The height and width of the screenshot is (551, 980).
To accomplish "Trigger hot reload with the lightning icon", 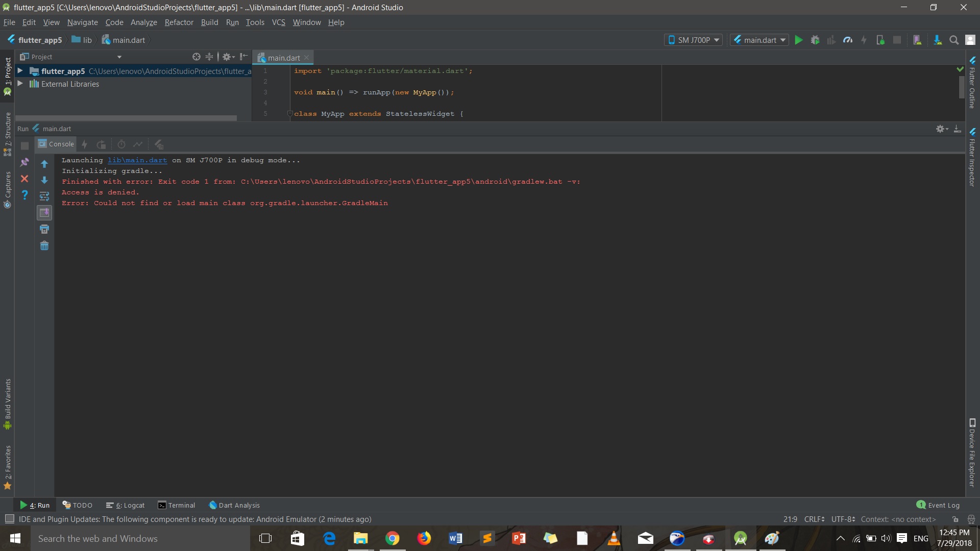I will 865,40.
